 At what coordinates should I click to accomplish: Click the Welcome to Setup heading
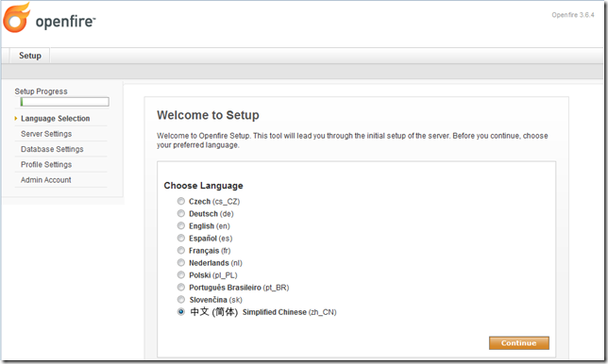(208, 115)
